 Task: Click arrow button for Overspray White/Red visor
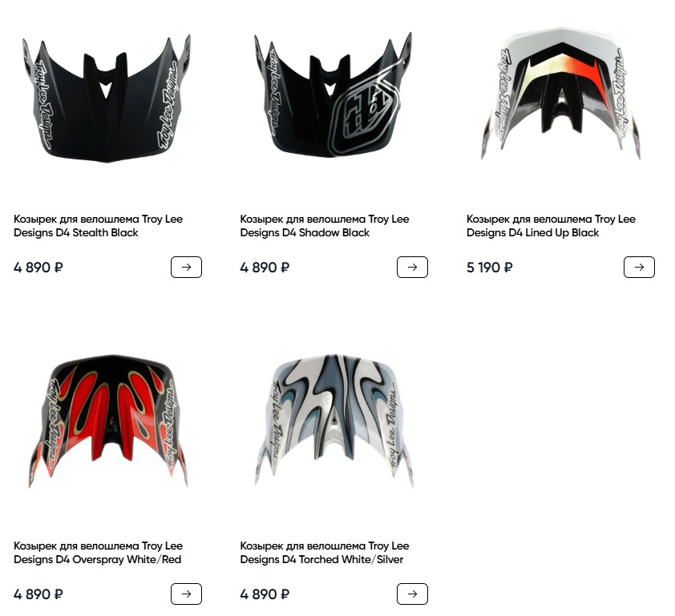[186, 594]
